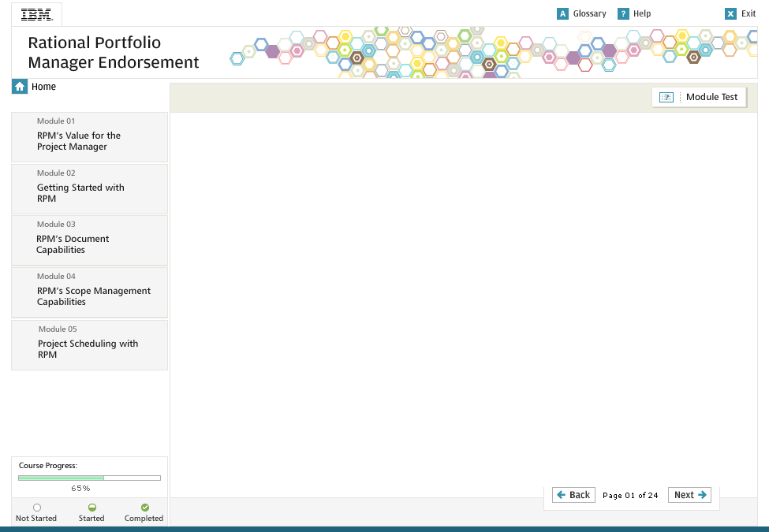
Task: Select the Exit text link
Action: [748, 13]
